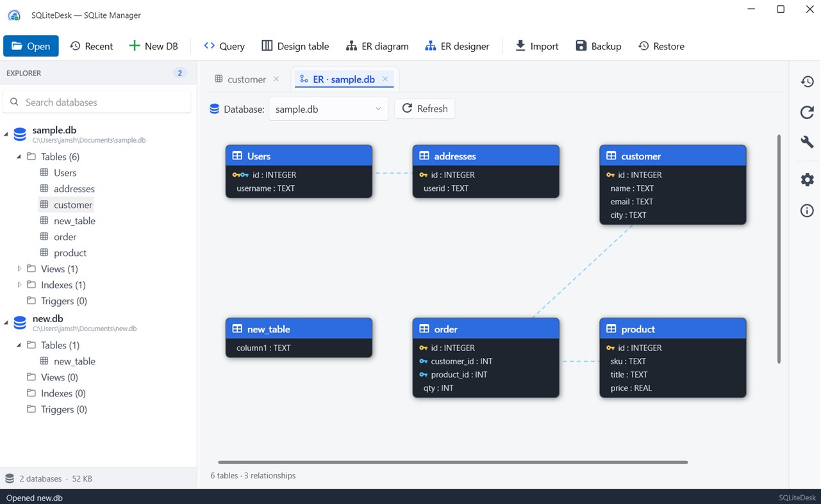Click the Open database button

pos(31,46)
